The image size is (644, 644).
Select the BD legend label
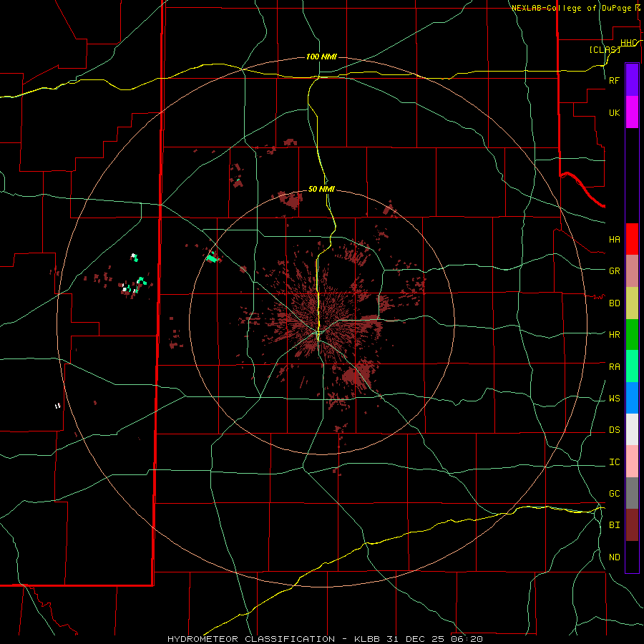[614, 303]
